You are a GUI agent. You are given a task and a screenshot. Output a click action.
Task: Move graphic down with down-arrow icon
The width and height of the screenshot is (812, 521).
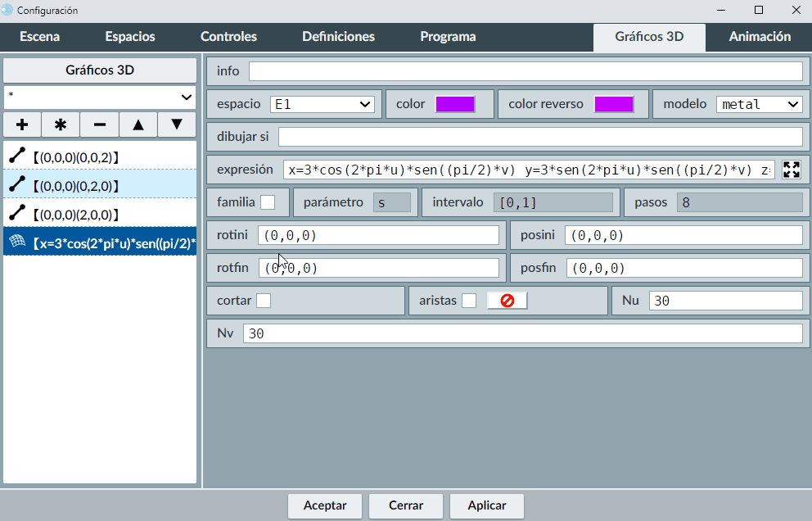click(176, 125)
